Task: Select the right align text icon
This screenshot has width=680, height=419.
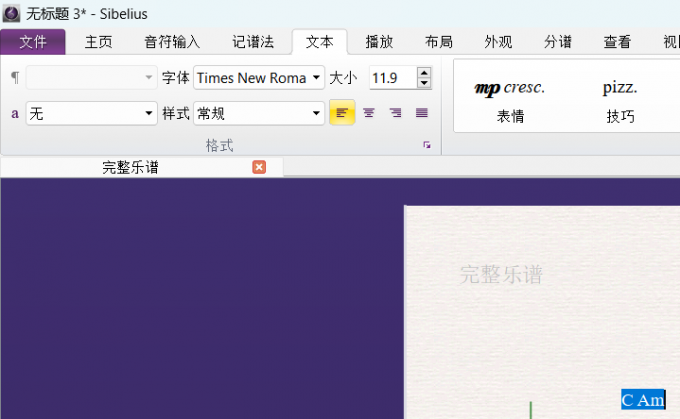Action: coord(395,113)
